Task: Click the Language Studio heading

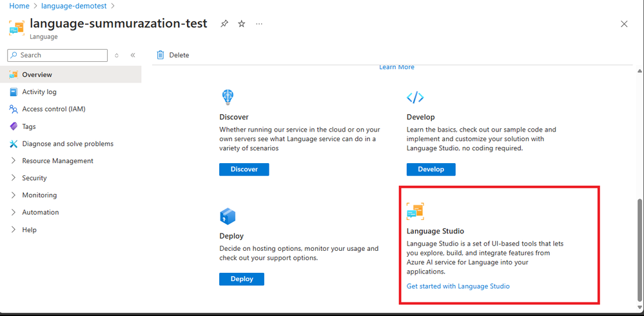Action: (x=435, y=231)
